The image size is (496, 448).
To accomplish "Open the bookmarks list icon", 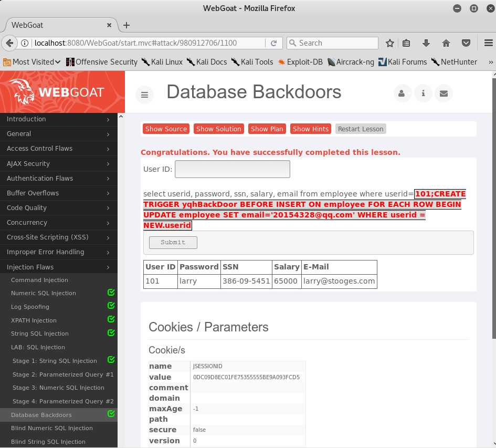I will [x=406, y=43].
